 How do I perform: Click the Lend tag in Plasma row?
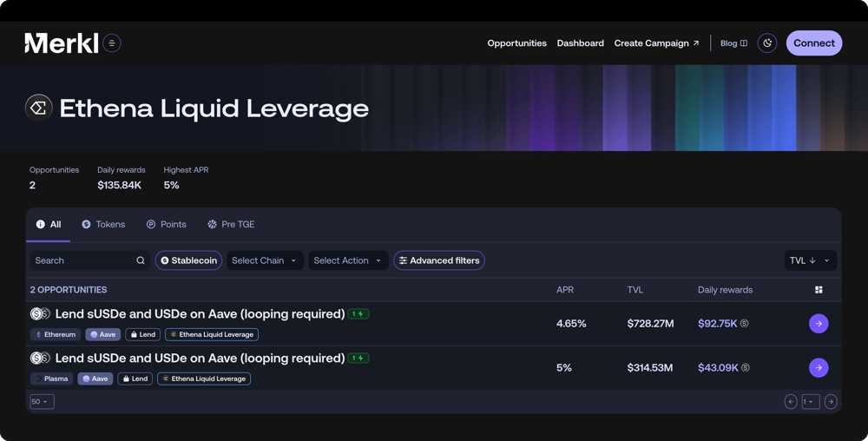point(135,379)
